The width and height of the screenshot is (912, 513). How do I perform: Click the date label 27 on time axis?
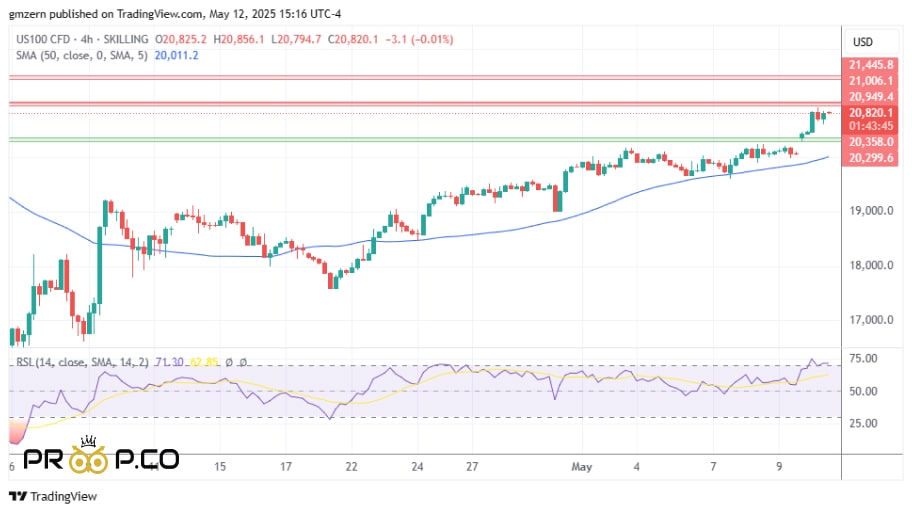click(472, 466)
